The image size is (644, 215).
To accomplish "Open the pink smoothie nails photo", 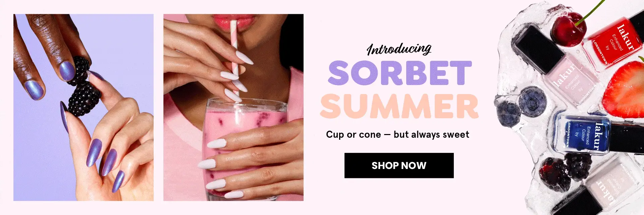I will [x=233, y=107].
